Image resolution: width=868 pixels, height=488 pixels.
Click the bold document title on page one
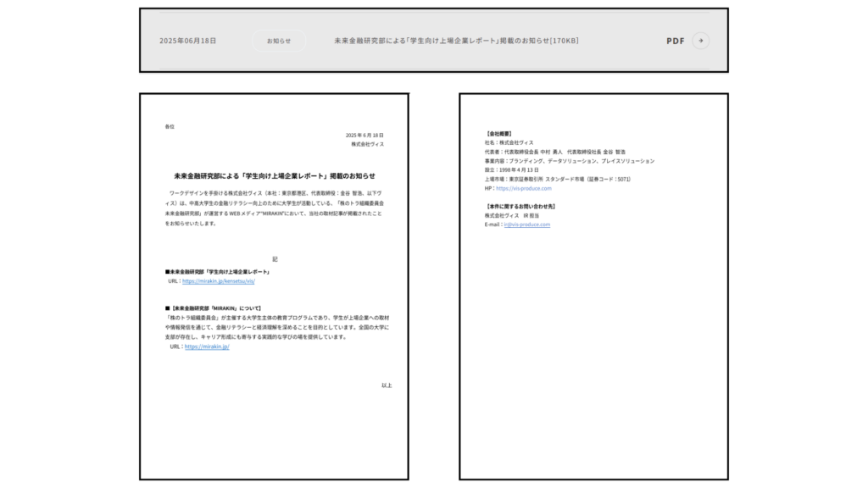point(274,176)
